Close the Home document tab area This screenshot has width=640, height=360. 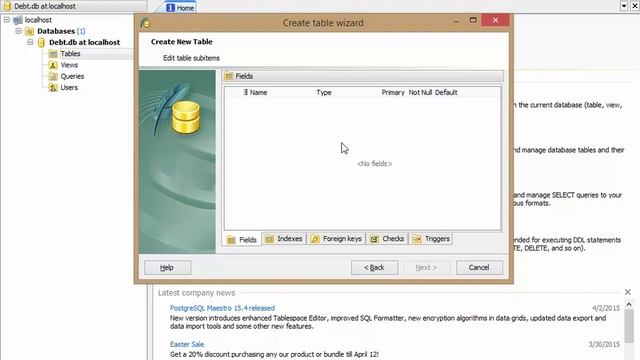point(635,6)
